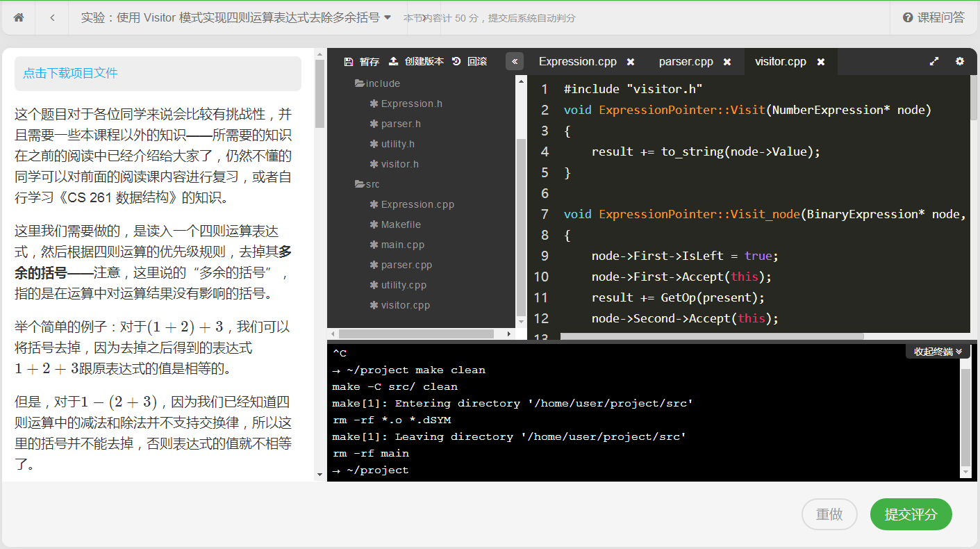Open the experiment title dropdown arrow

tap(388, 17)
